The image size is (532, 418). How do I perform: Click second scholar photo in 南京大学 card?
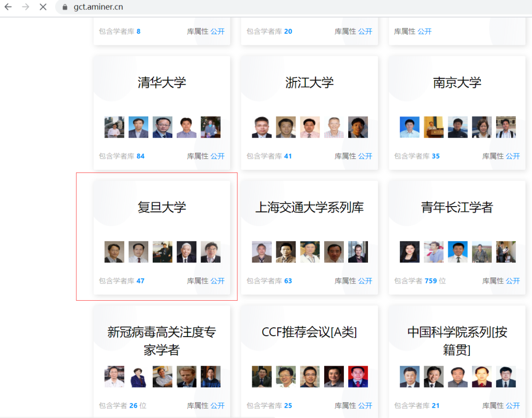(x=433, y=127)
